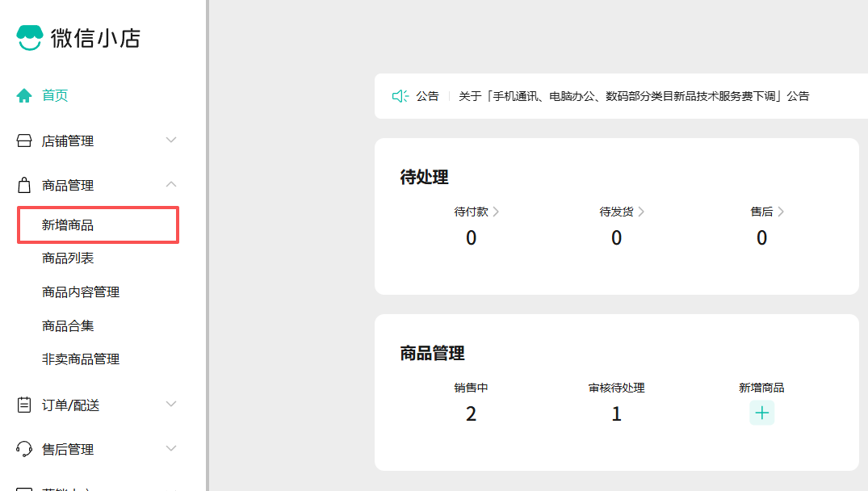
Task: Open the 待发货 pending shipments page
Action: pyautogui.click(x=616, y=212)
